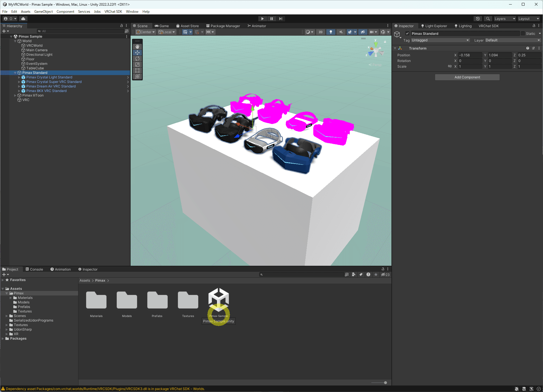Enable the Static checkbox
Viewport: 543px width, 392px height.
point(523,33)
